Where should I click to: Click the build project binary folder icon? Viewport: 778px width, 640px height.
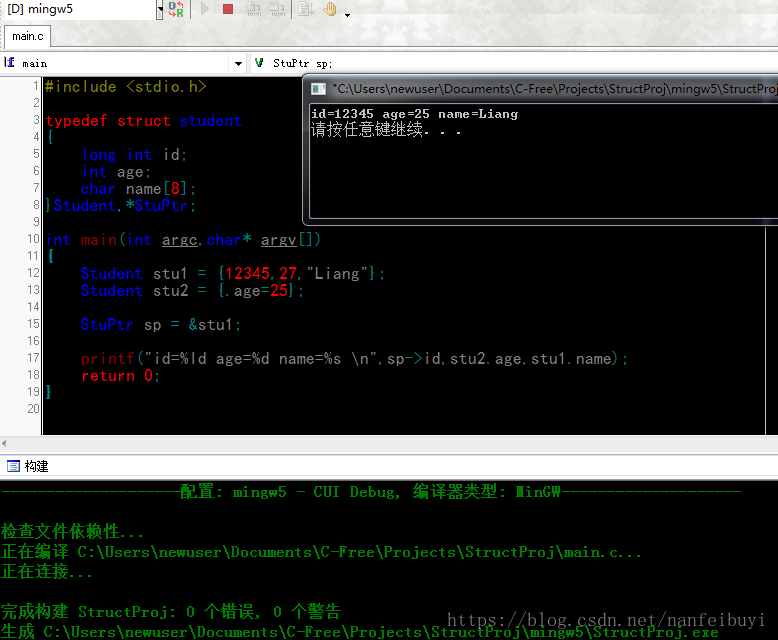(x=277, y=9)
